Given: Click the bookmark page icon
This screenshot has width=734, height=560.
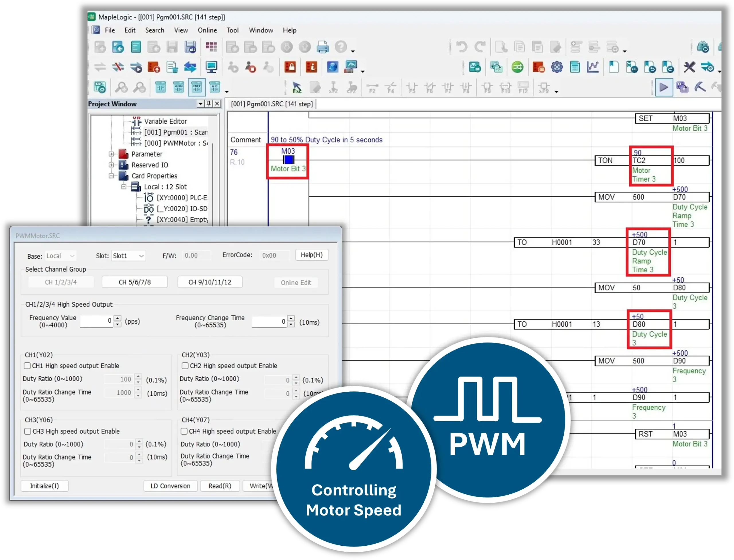Looking at the screenshot, I should [x=613, y=67].
